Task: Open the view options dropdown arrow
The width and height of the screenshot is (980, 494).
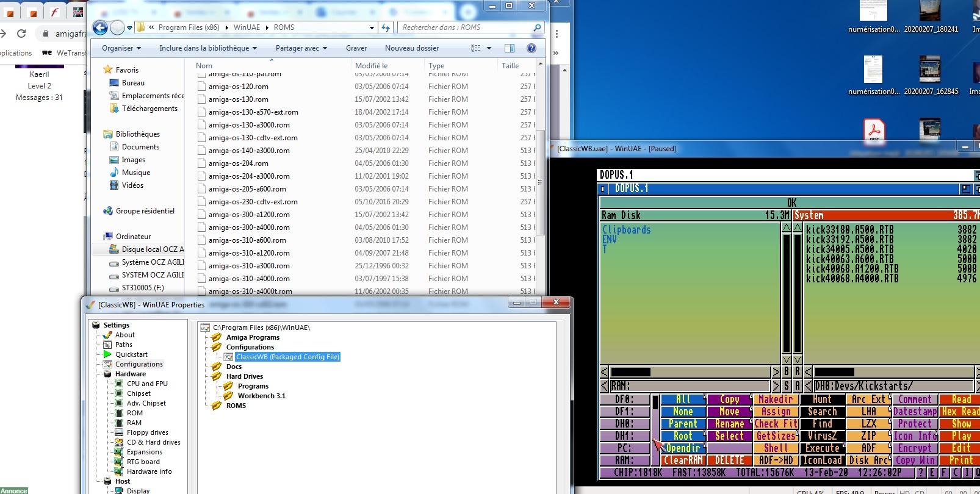Action: (x=489, y=48)
